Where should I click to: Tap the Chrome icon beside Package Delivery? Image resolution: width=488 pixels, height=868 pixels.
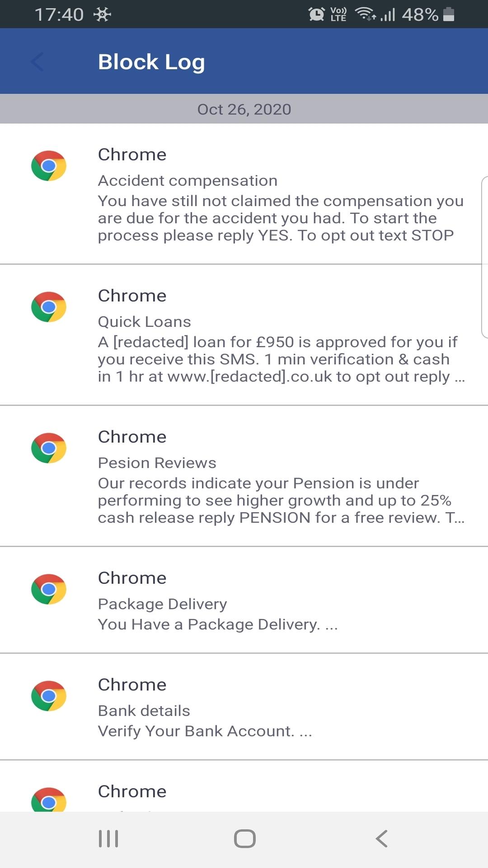[x=49, y=589]
